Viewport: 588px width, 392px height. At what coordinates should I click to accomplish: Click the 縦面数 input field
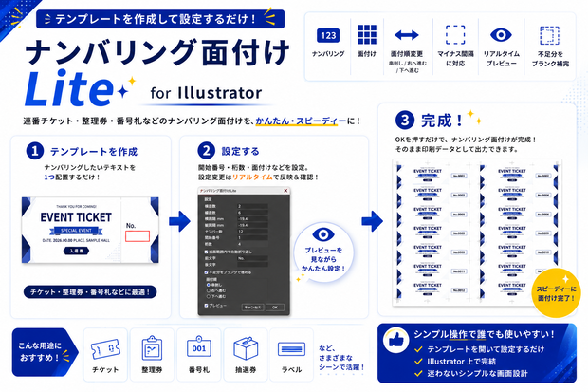pos(252,213)
